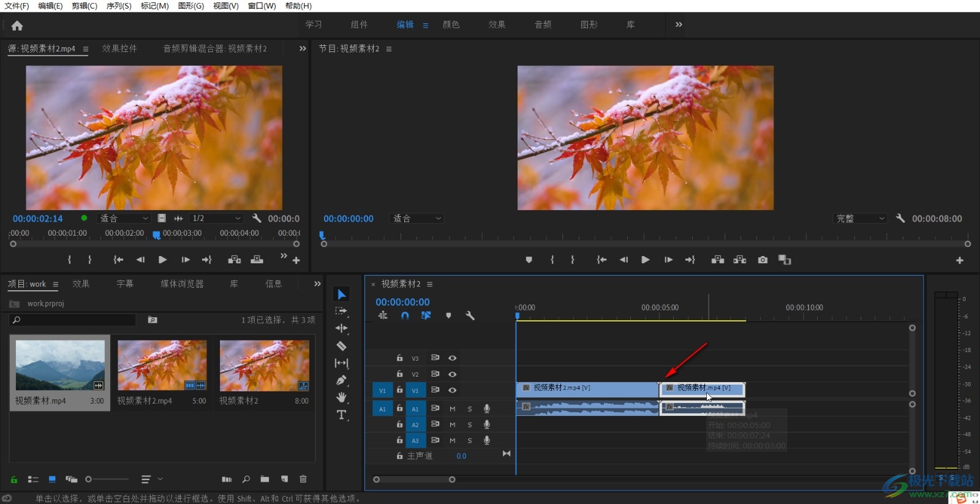Play the source monitor
Screen dimensions: 980x504
pos(162,260)
